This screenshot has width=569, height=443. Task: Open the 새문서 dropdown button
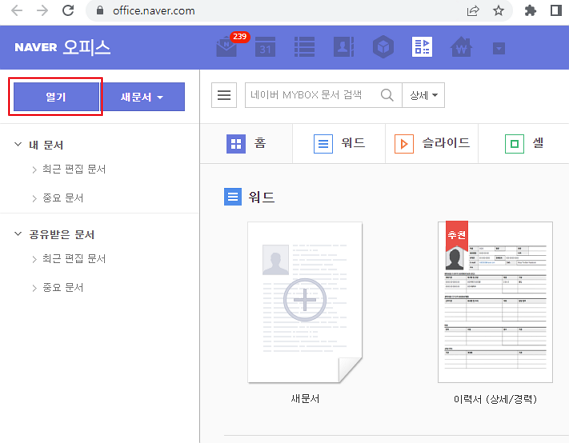point(142,97)
